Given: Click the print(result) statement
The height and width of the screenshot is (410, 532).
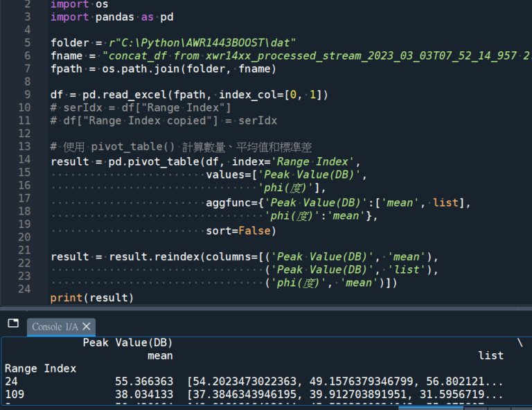Looking at the screenshot, I should click(x=91, y=298).
